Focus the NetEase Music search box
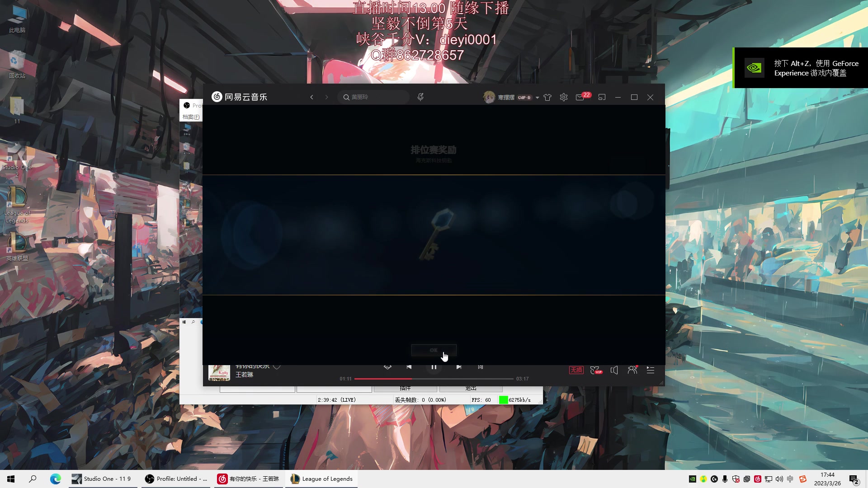This screenshot has width=868, height=488. [x=373, y=97]
